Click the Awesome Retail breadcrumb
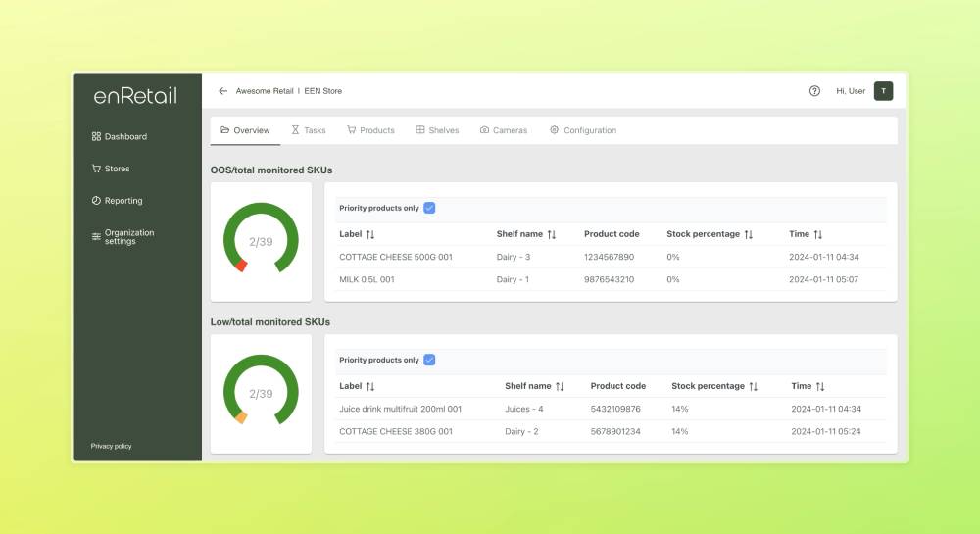The height and width of the screenshot is (534, 980). click(x=265, y=91)
